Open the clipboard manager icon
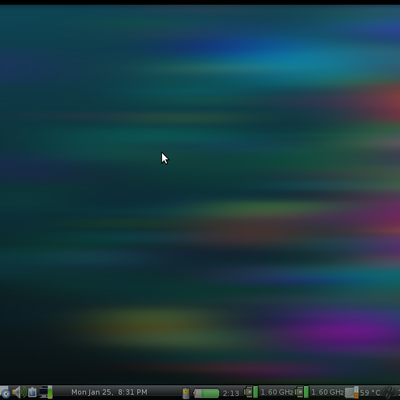 click(x=32, y=392)
